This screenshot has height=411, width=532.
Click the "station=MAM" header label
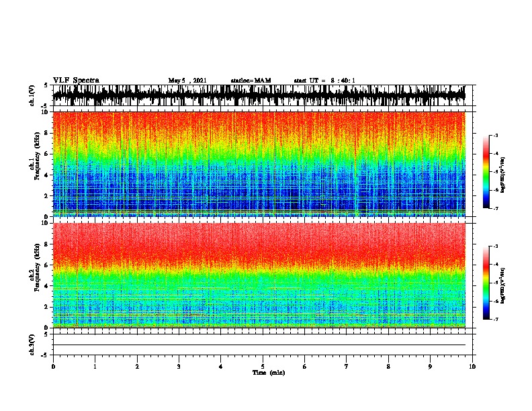(x=251, y=81)
